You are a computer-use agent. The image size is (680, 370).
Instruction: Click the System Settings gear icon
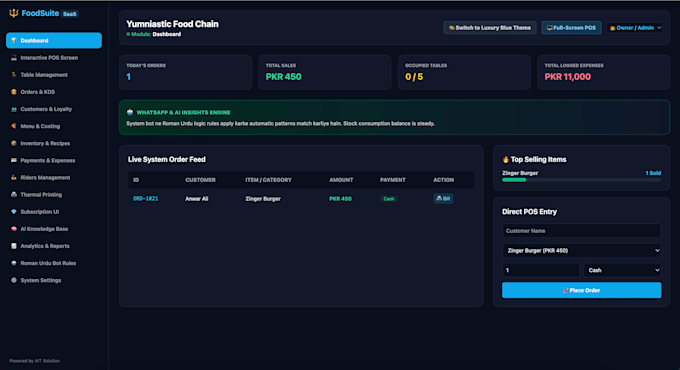(14, 280)
